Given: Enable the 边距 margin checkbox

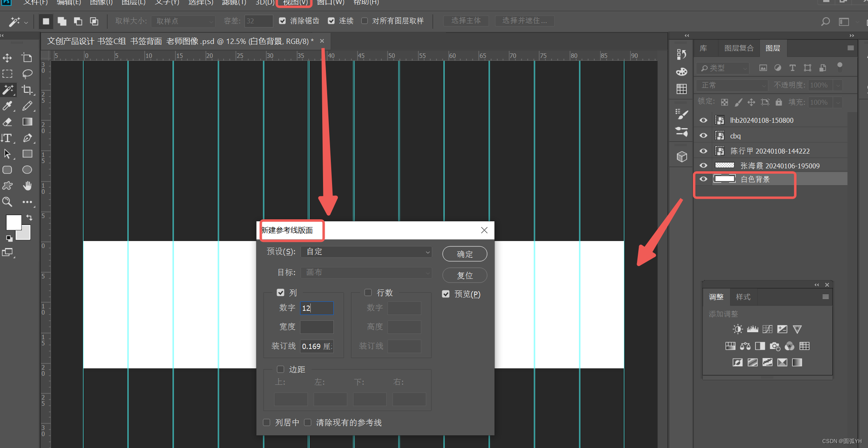Looking at the screenshot, I should point(281,369).
